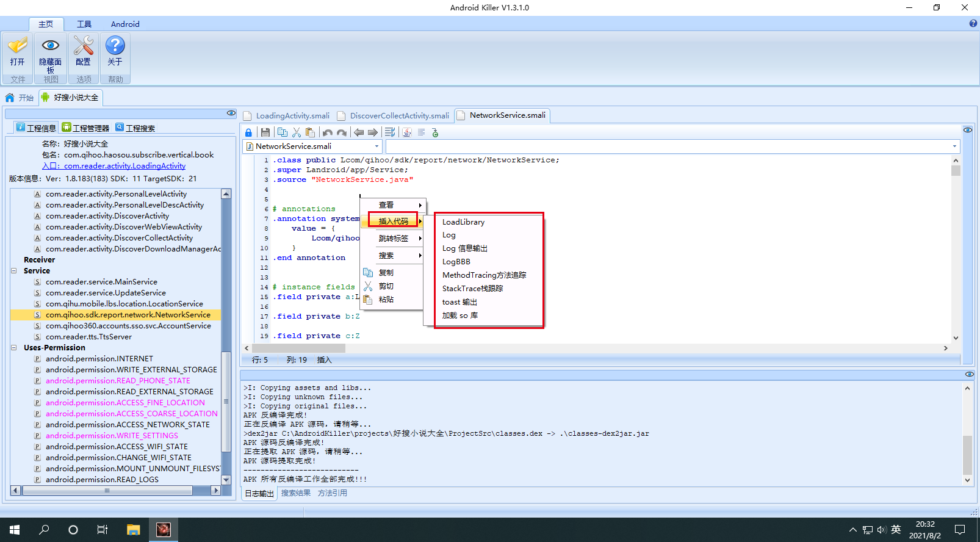The width and height of the screenshot is (980, 542).
Task: Click the copy icon beside 复制 in context menu
Action: coord(368,273)
